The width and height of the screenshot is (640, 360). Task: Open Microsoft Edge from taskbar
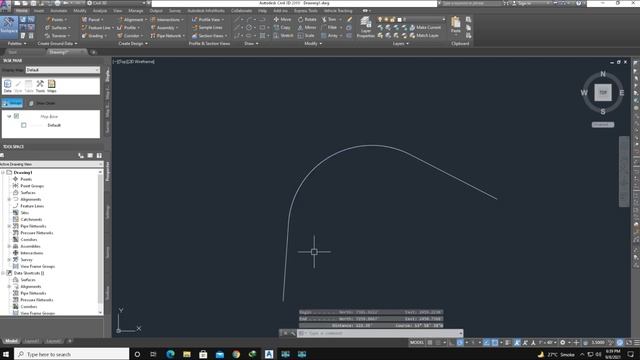pyautogui.click(x=170, y=354)
